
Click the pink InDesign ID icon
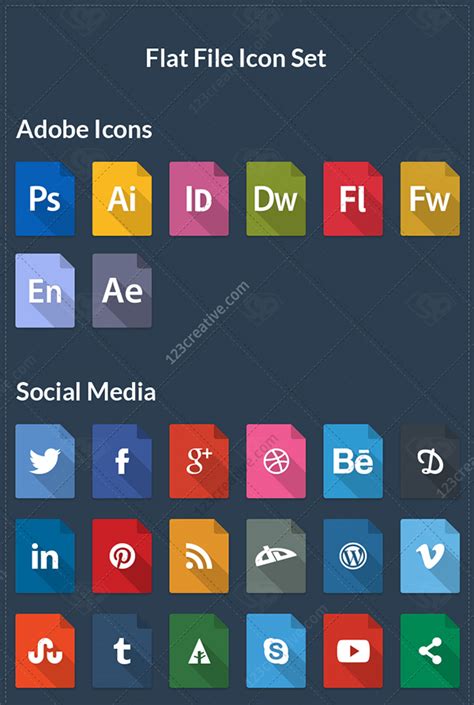(x=199, y=199)
